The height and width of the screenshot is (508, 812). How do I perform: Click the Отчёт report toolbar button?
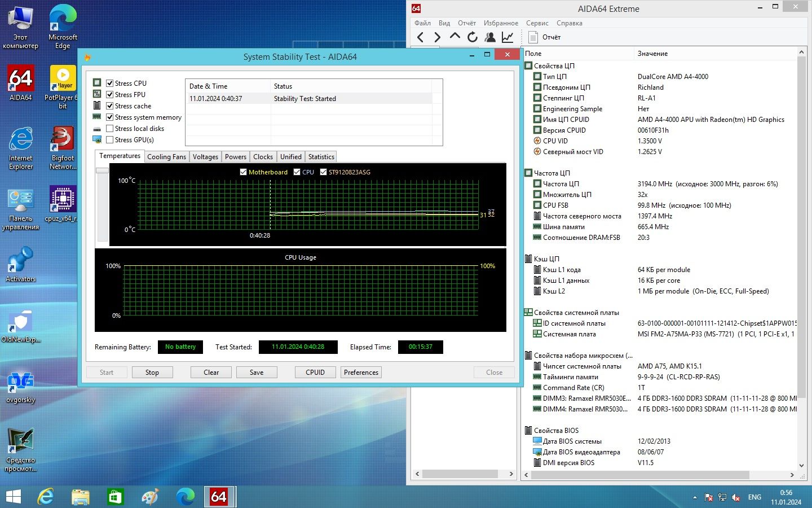click(x=545, y=37)
